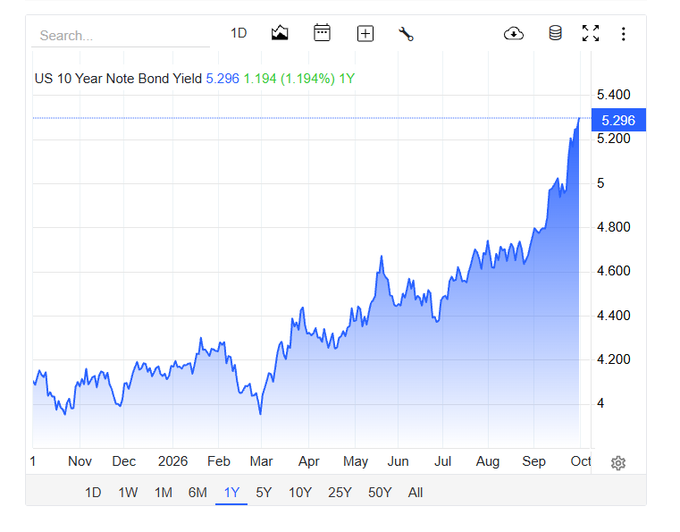The height and width of the screenshot is (532, 680).
Task: Select the 5Y range tab
Action: [264, 493]
